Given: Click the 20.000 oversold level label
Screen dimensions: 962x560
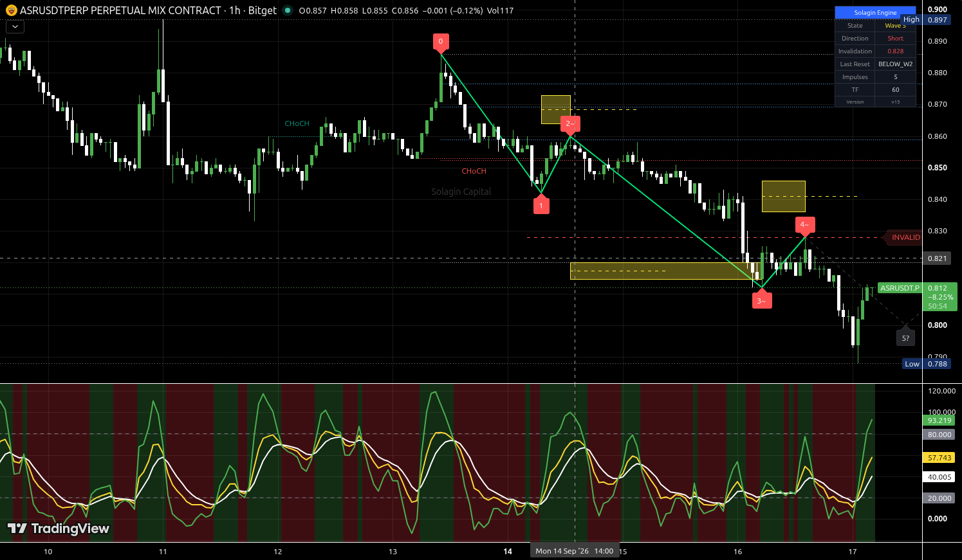Looking at the screenshot, I should (939, 498).
